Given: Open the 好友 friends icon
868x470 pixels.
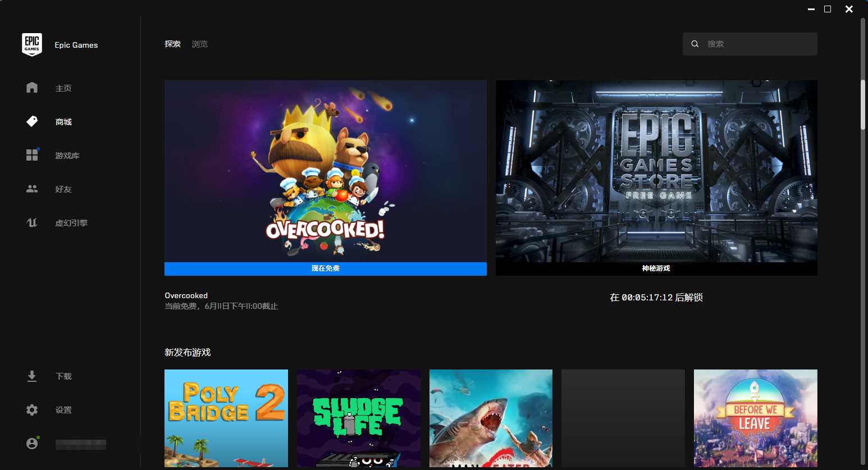Looking at the screenshot, I should coord(32,189).
